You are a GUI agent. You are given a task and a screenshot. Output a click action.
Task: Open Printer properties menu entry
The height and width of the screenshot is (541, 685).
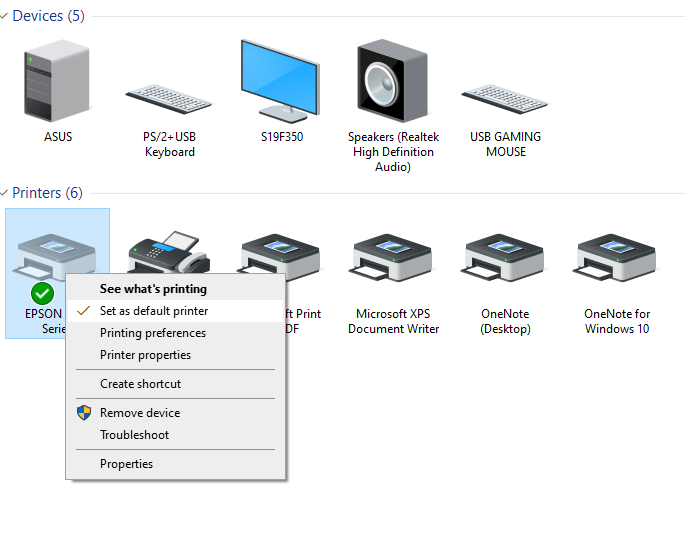pyautogui.click(x=145, y=355)
